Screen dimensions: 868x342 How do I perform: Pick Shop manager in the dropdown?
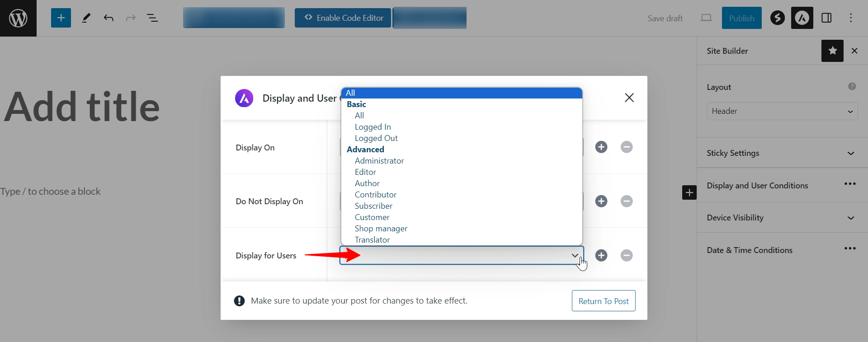point(381,229)
